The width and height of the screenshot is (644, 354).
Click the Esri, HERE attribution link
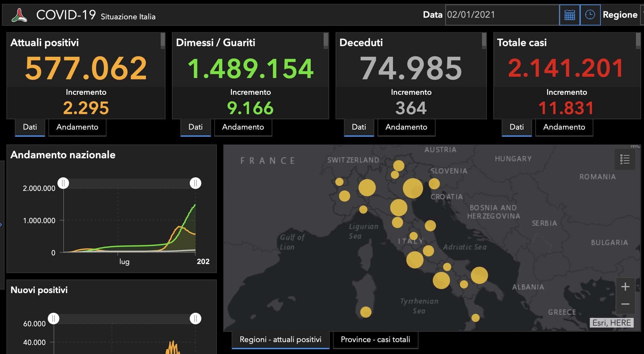[x=611, y=323]
